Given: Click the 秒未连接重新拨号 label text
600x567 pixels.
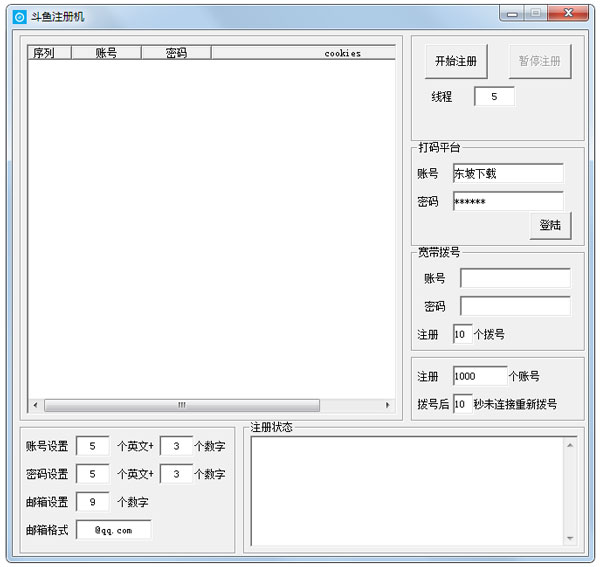Looking at the screenshot, I should [x=515, y=404].
